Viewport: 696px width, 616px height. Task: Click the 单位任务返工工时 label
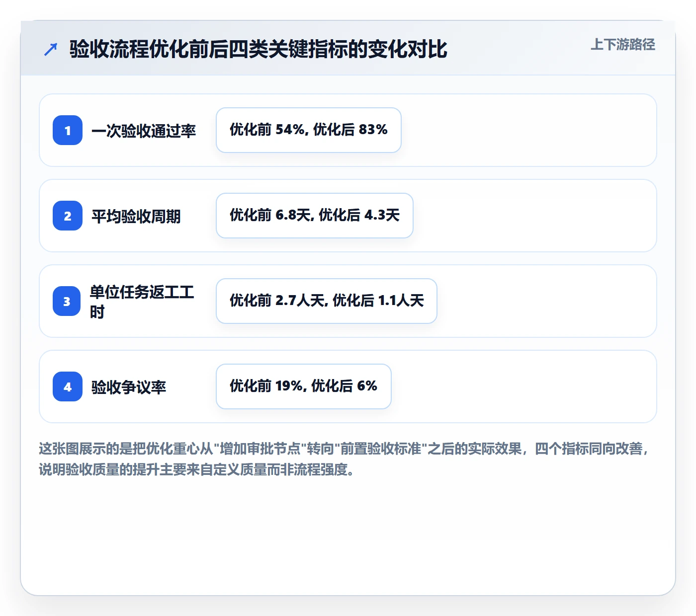pos(142,302)
